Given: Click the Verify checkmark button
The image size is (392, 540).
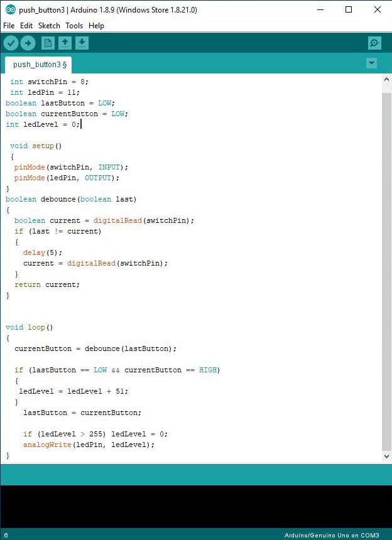Looking at the screenshot, I should [11, 43].
